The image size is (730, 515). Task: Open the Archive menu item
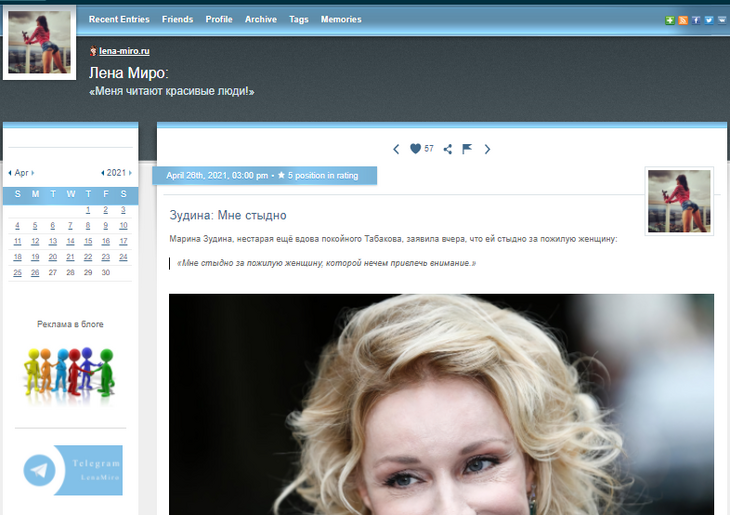tap(261, 19)
